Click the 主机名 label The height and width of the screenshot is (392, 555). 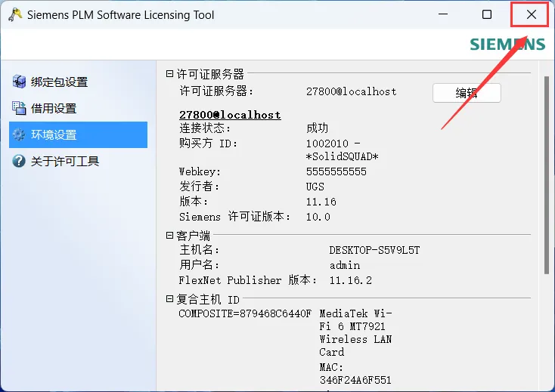(200, 250)
